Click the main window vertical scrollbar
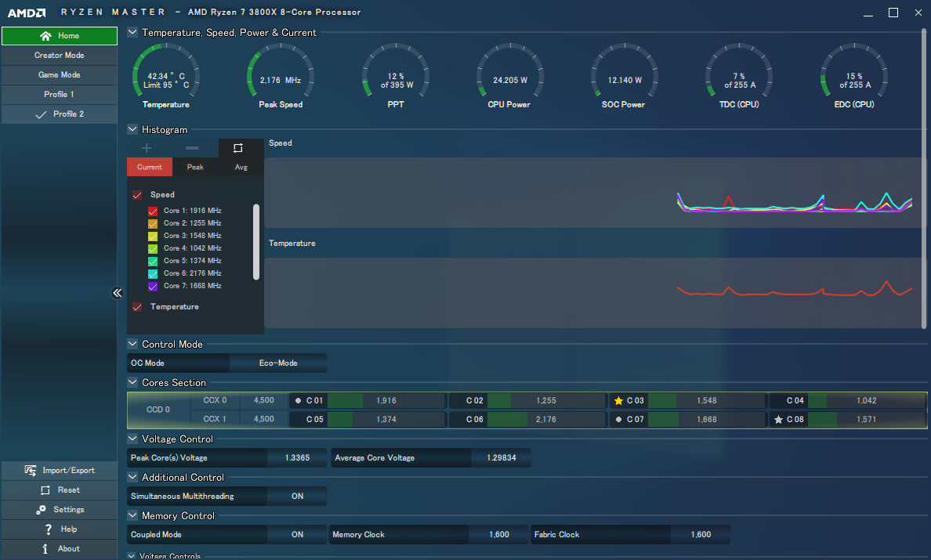This screenshot has width=931, height=560. pyautogui.click(x=924, y=178)
